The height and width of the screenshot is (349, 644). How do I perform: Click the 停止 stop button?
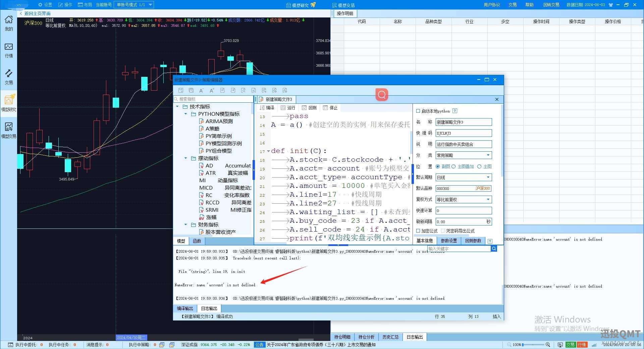click(330, 108)
